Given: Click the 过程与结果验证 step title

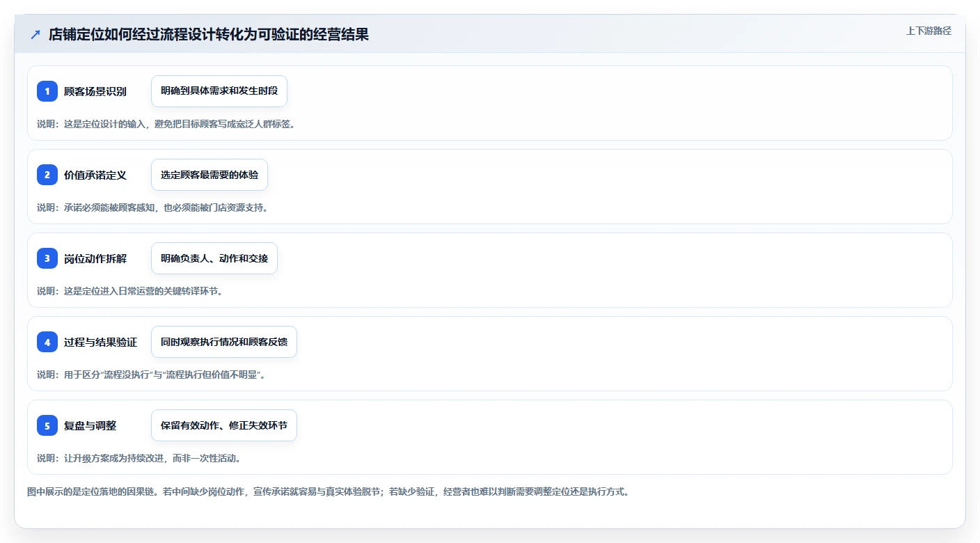Looking at the screenshot, I should tap(101, 342).
